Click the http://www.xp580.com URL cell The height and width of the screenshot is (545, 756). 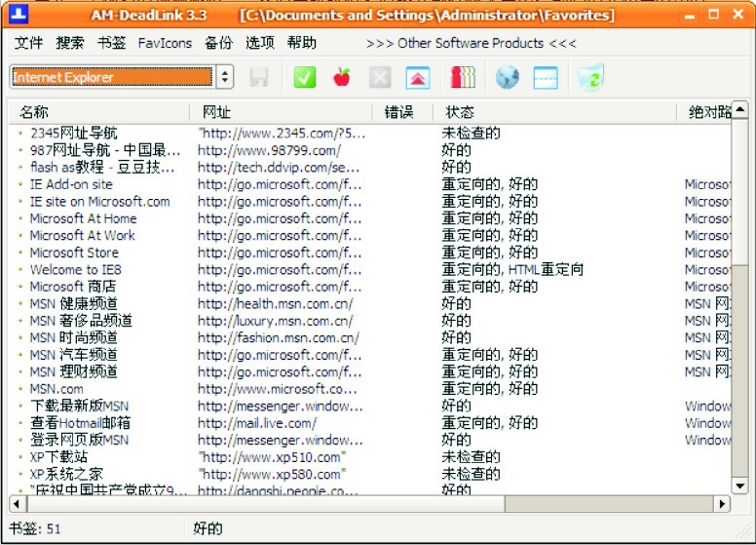[x=273, y=474]
